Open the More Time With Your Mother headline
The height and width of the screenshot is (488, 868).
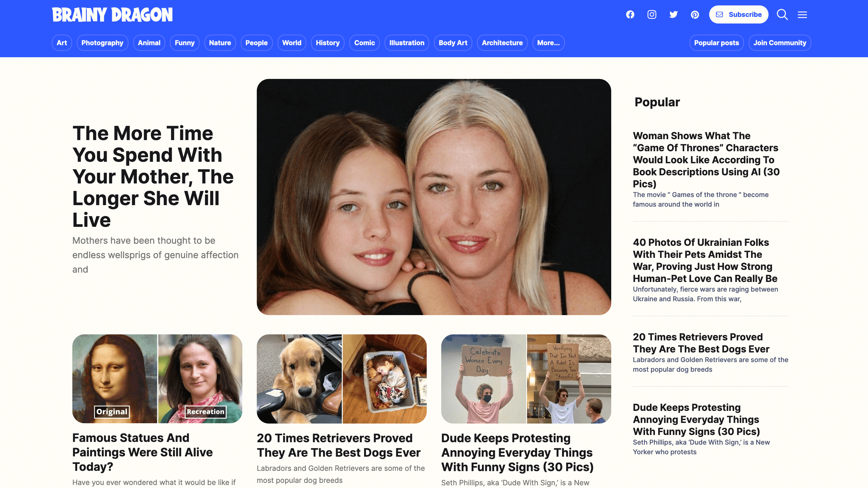click(x=153, y=177)
